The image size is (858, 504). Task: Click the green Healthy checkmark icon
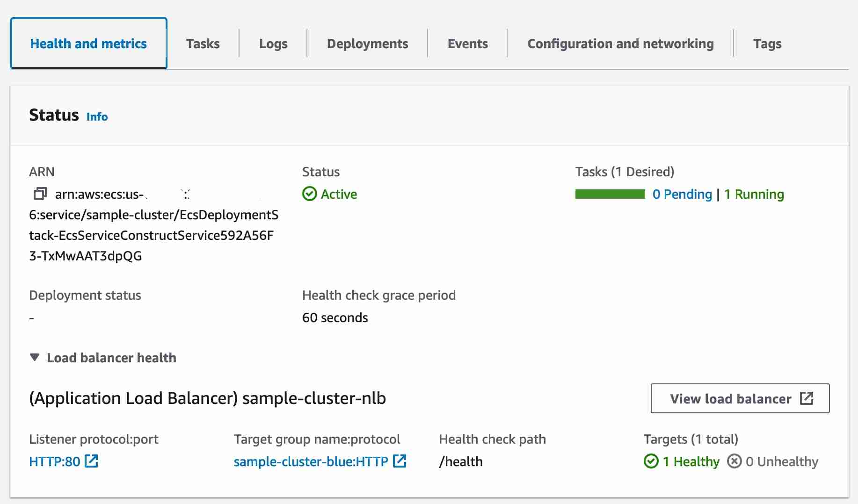(x=651, y=461)
